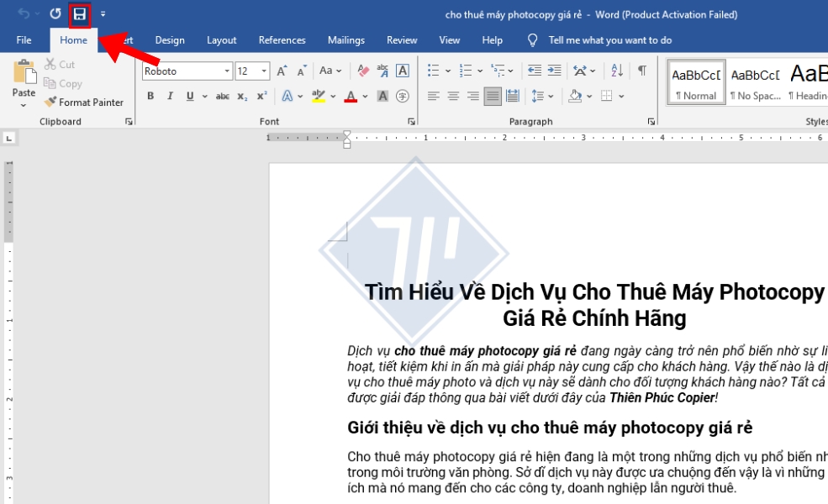This screenshot has width=828, height=504.
Task: Switch to the References tab
Action: point(282,40)
